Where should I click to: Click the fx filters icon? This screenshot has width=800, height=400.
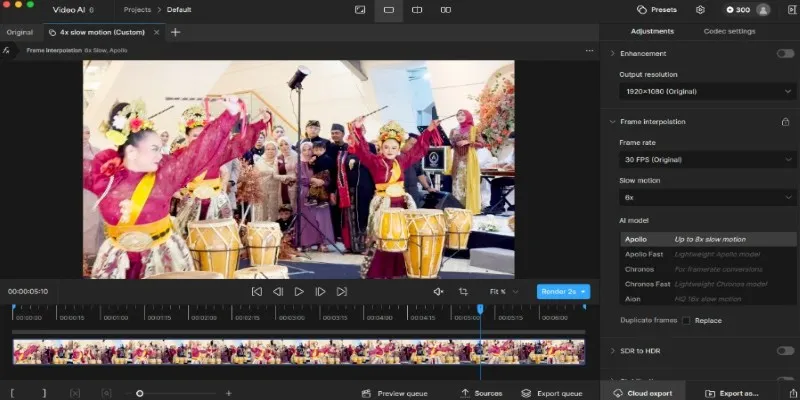coord(6,51)
